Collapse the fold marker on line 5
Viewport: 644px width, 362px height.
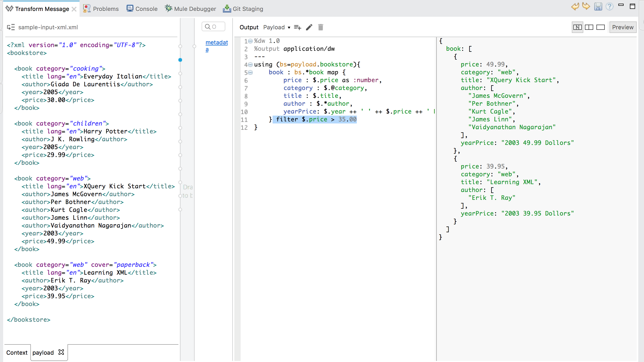click(250, 72)
